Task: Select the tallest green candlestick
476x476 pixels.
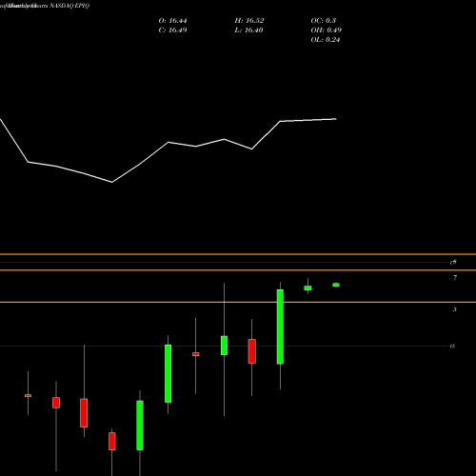Action: [x=280, y=327]
